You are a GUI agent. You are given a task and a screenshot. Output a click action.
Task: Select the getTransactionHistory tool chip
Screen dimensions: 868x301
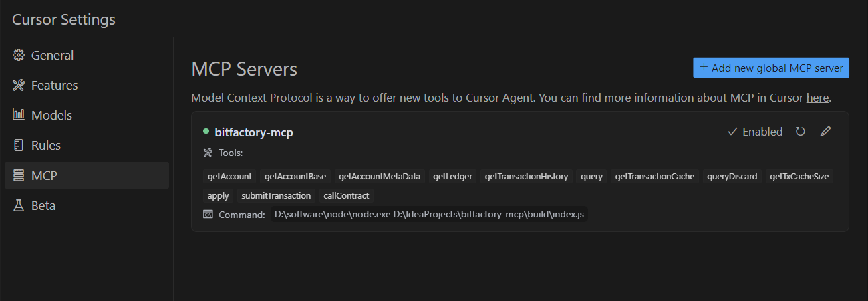click(x=527, y=177)
